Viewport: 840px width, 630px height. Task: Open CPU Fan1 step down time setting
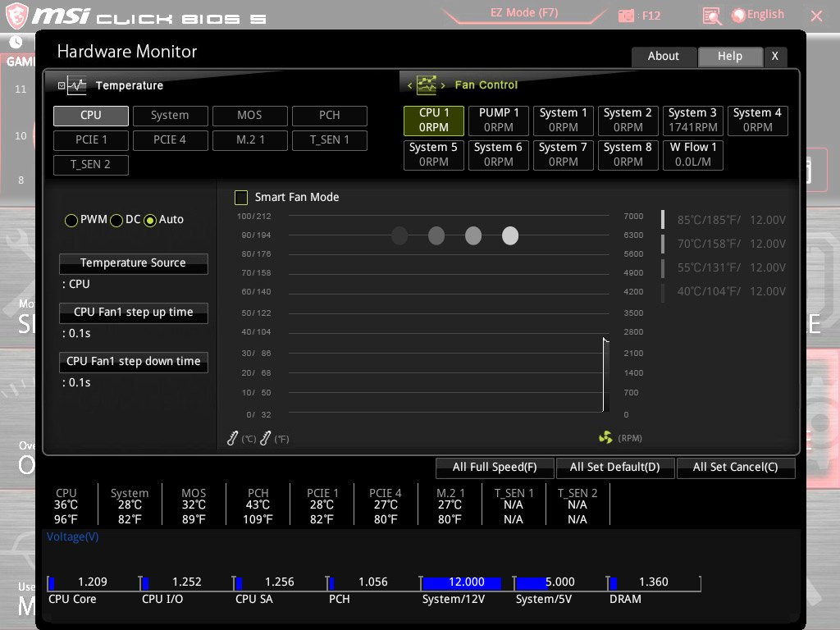click(133, 362)
